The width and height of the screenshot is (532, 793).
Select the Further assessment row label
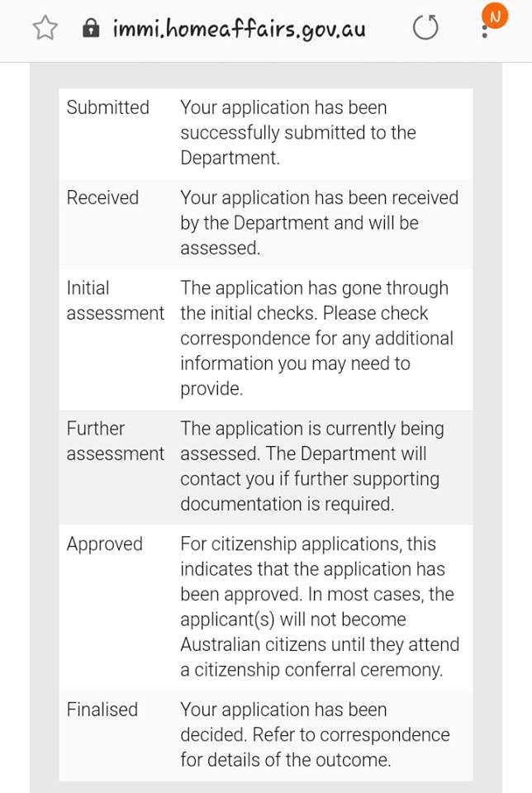(116, 441)
